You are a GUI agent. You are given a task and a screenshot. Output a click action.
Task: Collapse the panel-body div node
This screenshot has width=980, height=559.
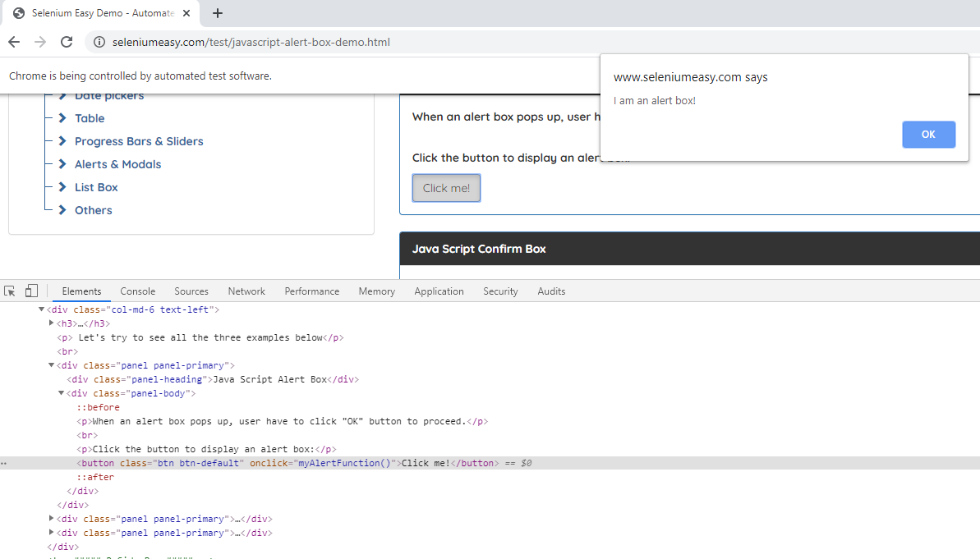(62, 393)
